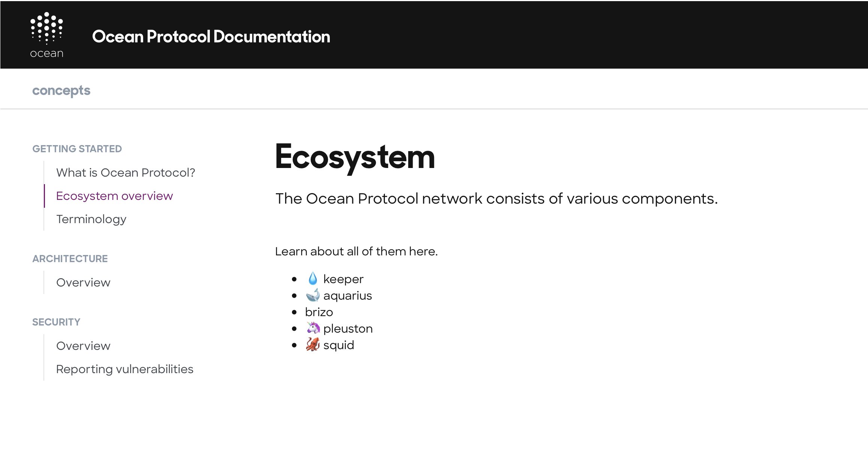
Task: Click the whale emoji beside aquarius
Action: pyautogui.click(x=313, y=295)
